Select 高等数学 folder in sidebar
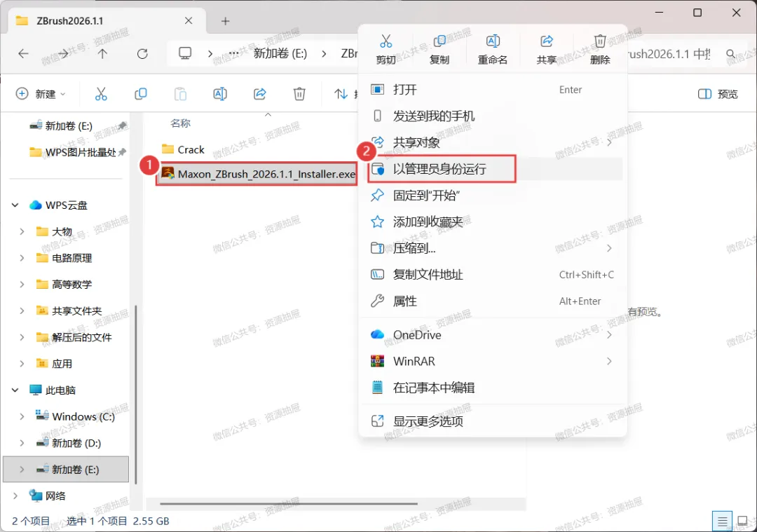The height and width of the screenshot is (532, 757). click(71, 285)
